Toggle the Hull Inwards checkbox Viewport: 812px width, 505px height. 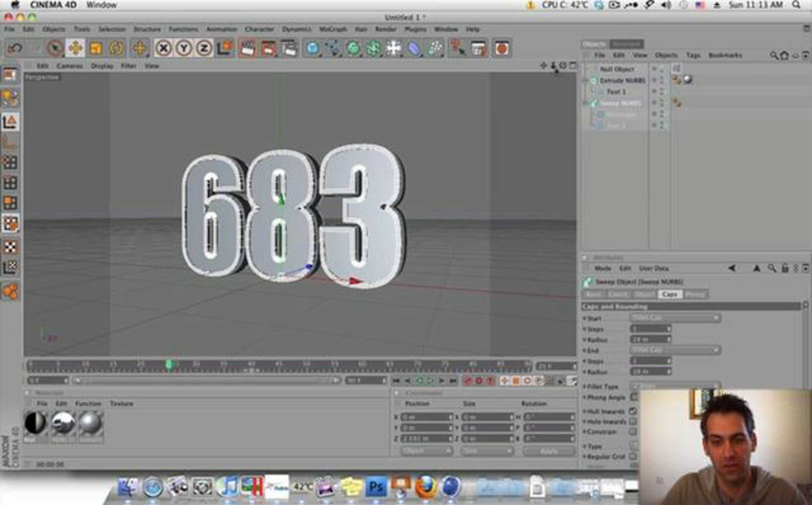click(x=633, y=411)
